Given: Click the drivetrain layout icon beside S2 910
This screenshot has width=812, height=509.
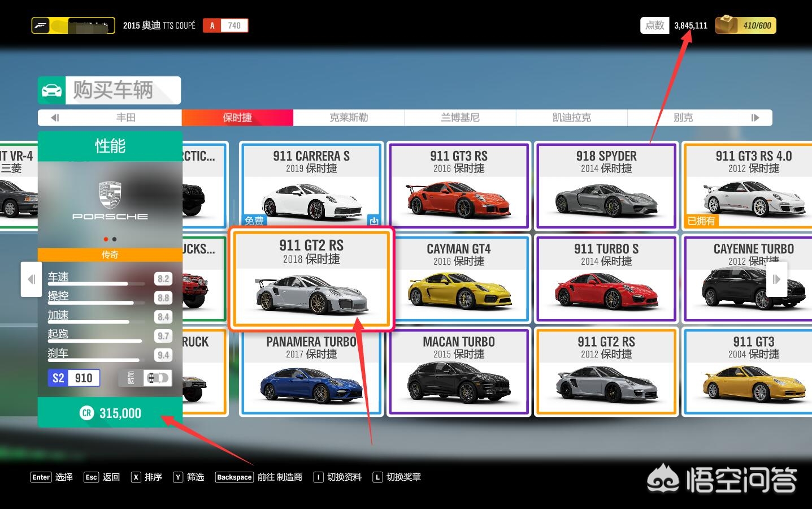Looking at the screenshot, I should 157,378.
